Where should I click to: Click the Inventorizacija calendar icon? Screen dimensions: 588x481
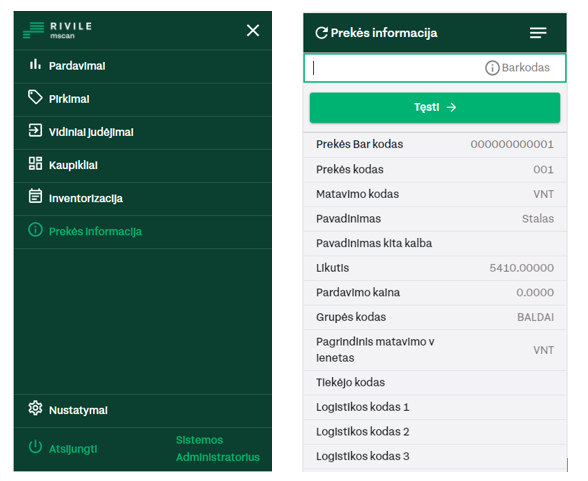(35, 196)
